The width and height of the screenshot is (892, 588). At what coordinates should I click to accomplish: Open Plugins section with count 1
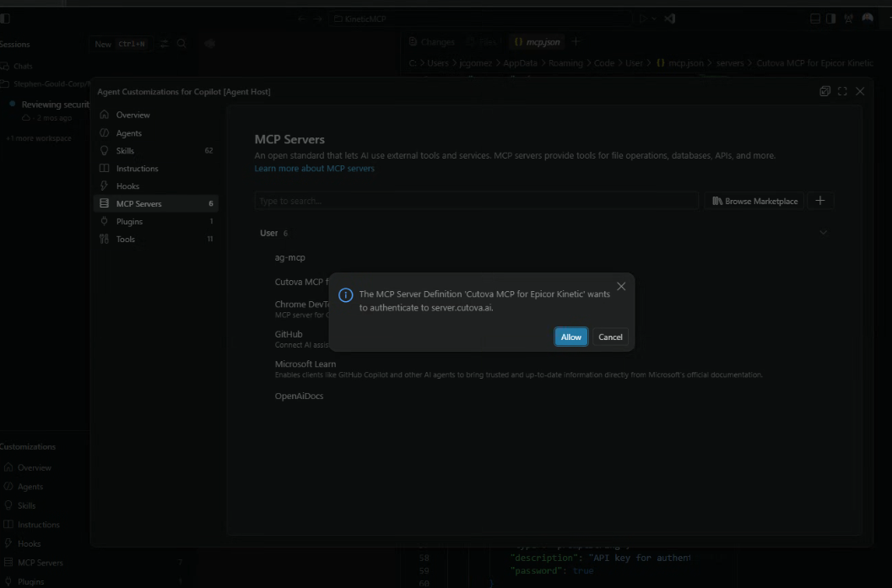(x=156, y=221)
